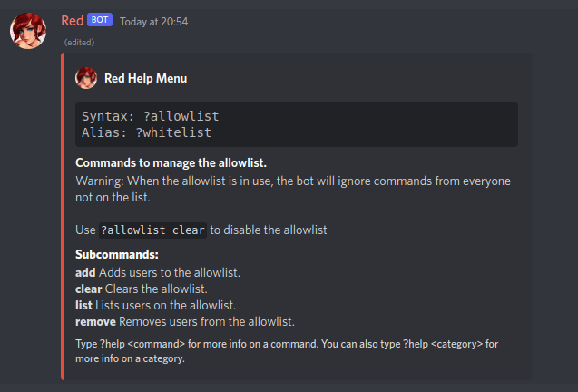Select the remove subcommand entry

click(94, 321)
